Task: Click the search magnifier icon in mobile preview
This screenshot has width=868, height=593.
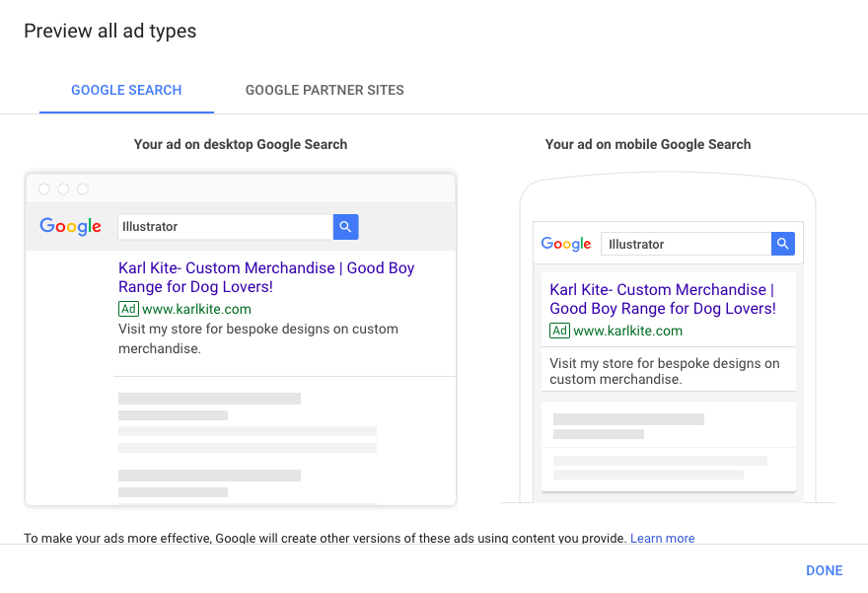Action: pos(782,243)
